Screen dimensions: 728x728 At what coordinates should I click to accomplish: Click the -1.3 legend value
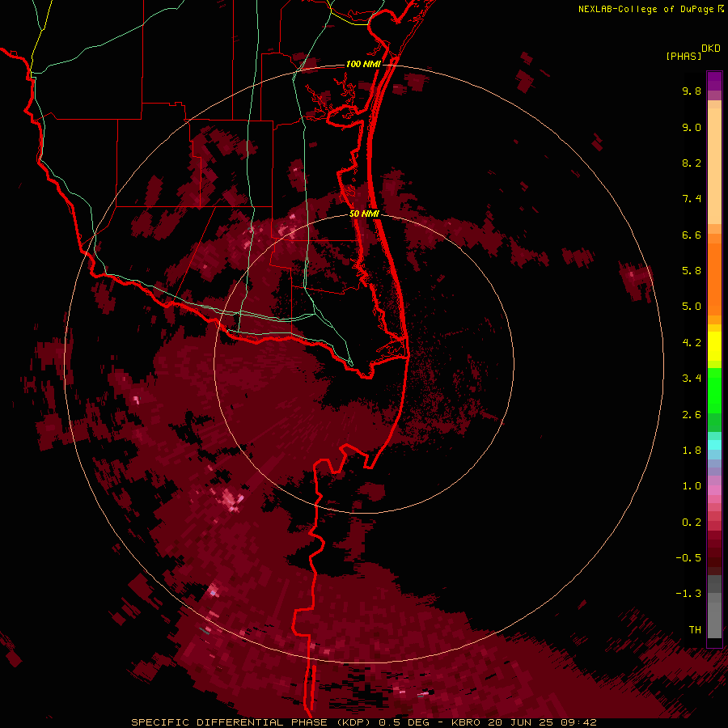pyautogui.click(x=688, y=595)
